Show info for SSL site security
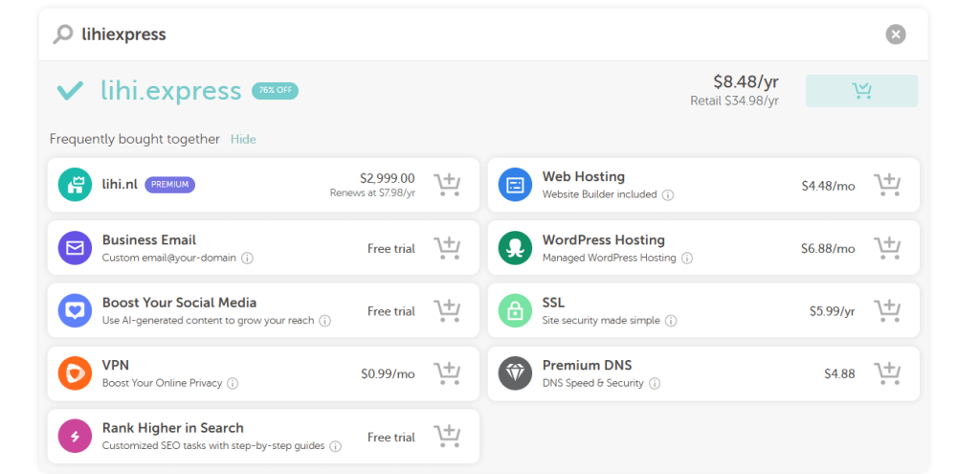980x474 pixels. pyautogui.click(x=671, y=321)
